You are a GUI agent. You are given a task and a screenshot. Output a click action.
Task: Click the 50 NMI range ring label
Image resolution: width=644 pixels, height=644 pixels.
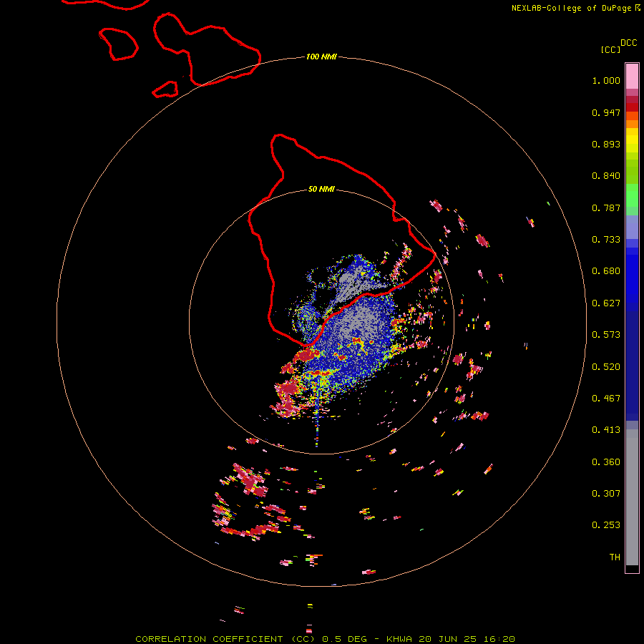(321, 189)
